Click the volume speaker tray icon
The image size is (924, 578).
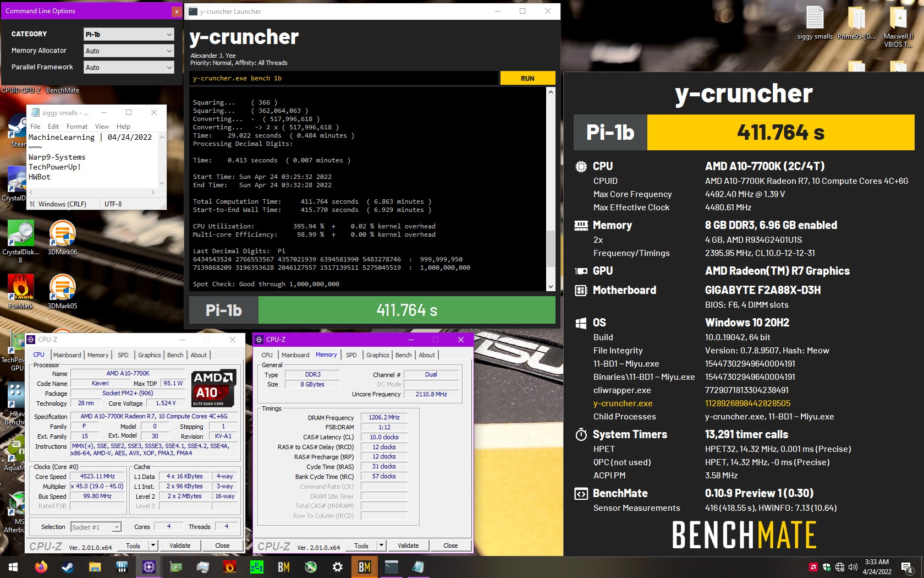853,567
